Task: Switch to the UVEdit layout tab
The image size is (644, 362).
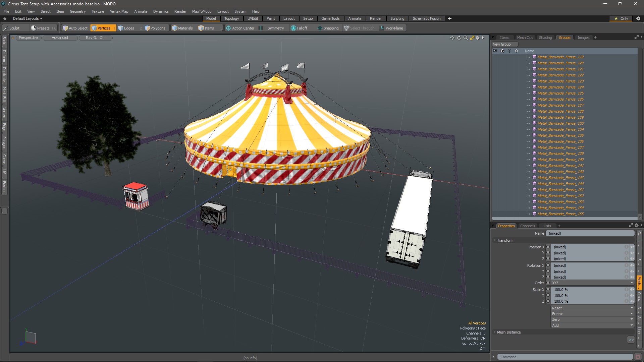Action: click(x=253, y=18)
